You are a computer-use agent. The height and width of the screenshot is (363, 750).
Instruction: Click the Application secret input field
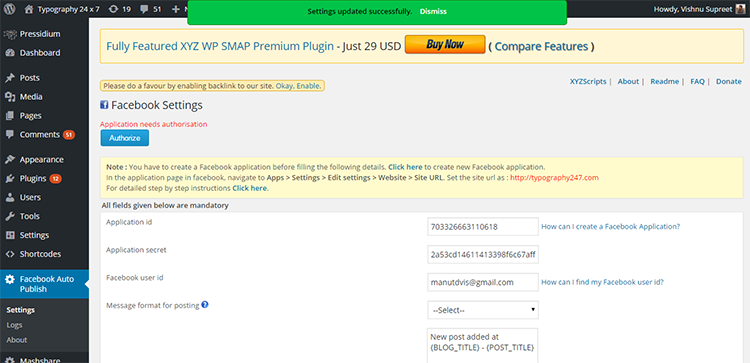(483, 254)
